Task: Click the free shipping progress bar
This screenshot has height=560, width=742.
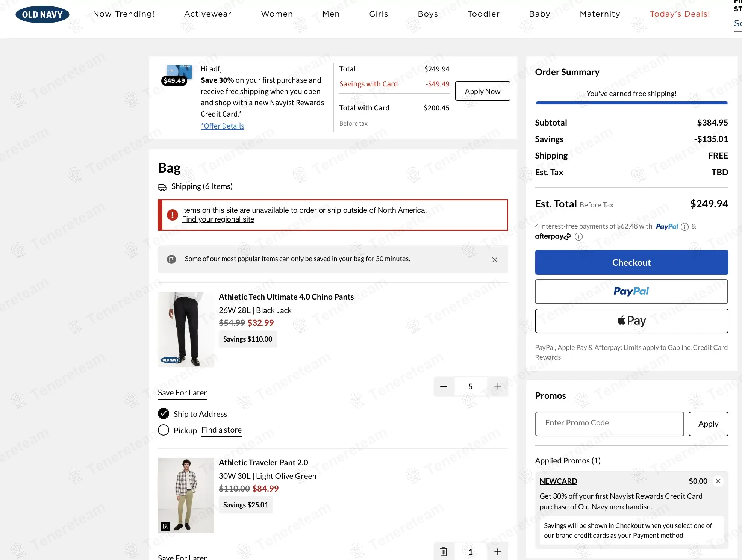Action: [631, 103]
